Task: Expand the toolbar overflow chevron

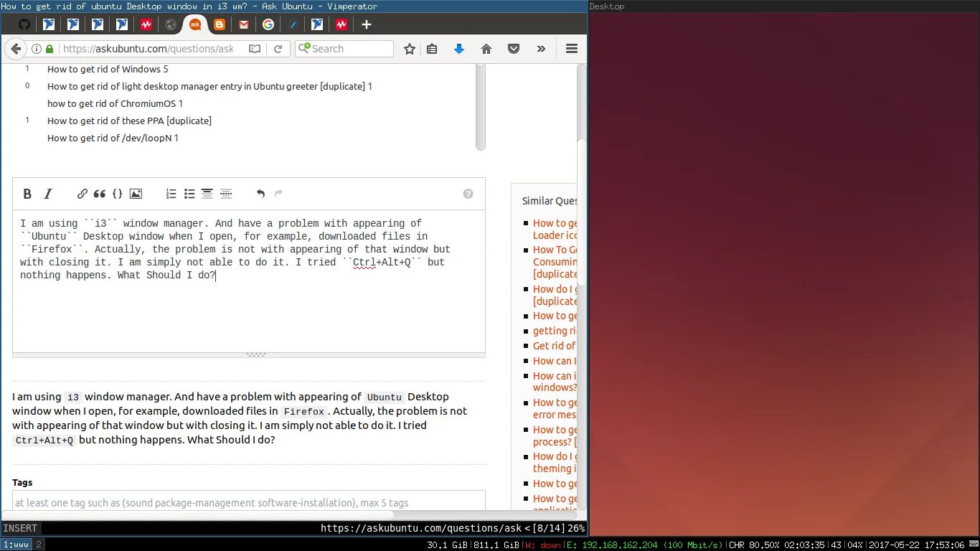Action: click(x=541, y=49)
